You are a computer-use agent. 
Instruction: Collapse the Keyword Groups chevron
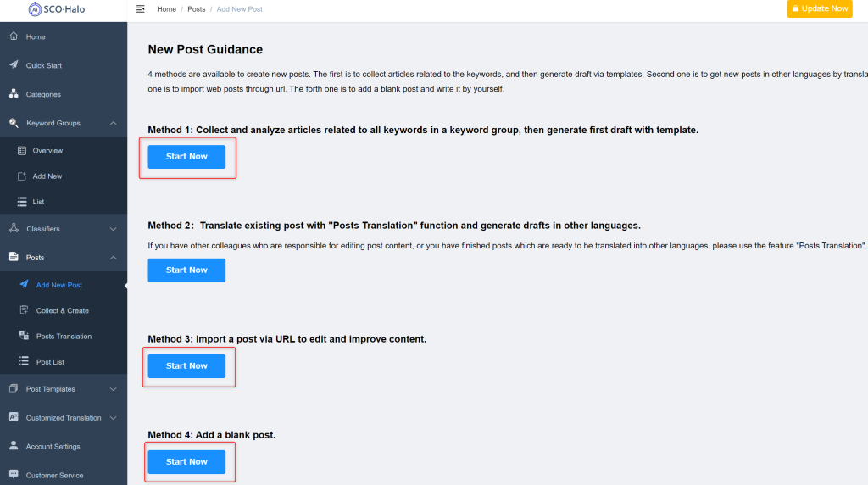point(113,123)
